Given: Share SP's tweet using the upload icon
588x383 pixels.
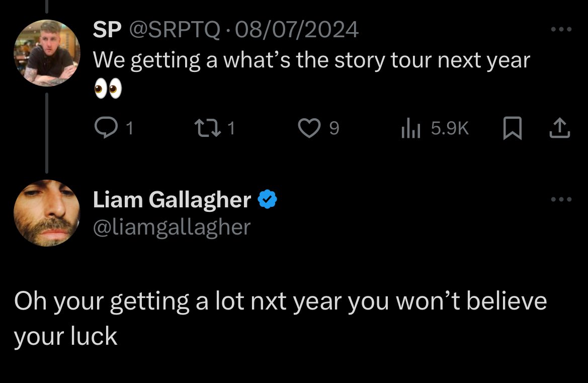Looking at the screenshot, I should pyautogui.click(x=560, y=129).
